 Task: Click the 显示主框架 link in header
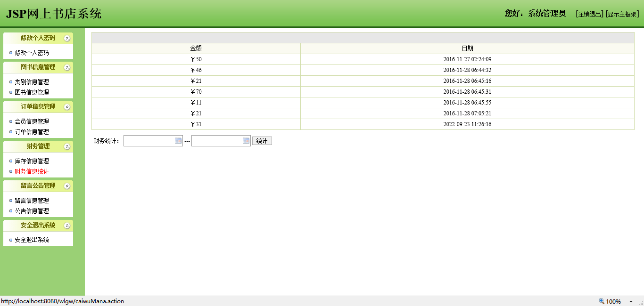(x=622, y=14)
